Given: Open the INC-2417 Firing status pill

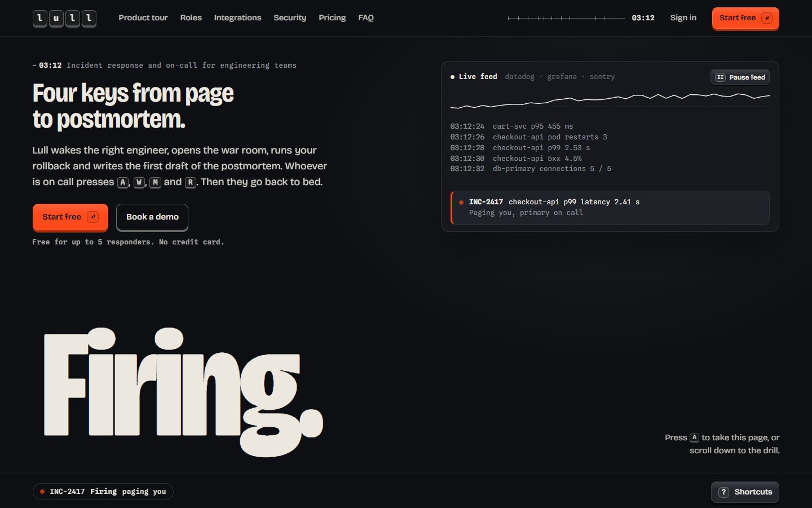Looking at the screenshot, I should (103, 492).
